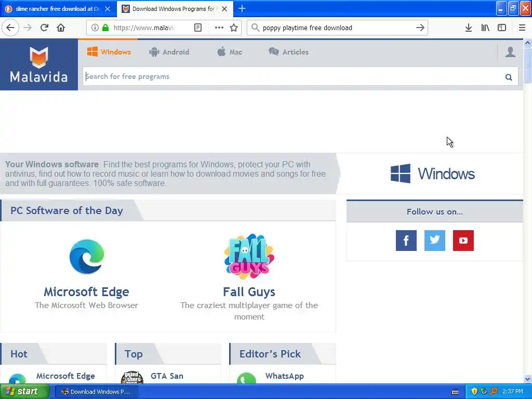Image resolution: width=532 pixels, height=399 pixels.
Task: Open the Articles section in Malavida nav
Action: click(x=288, y=52)
